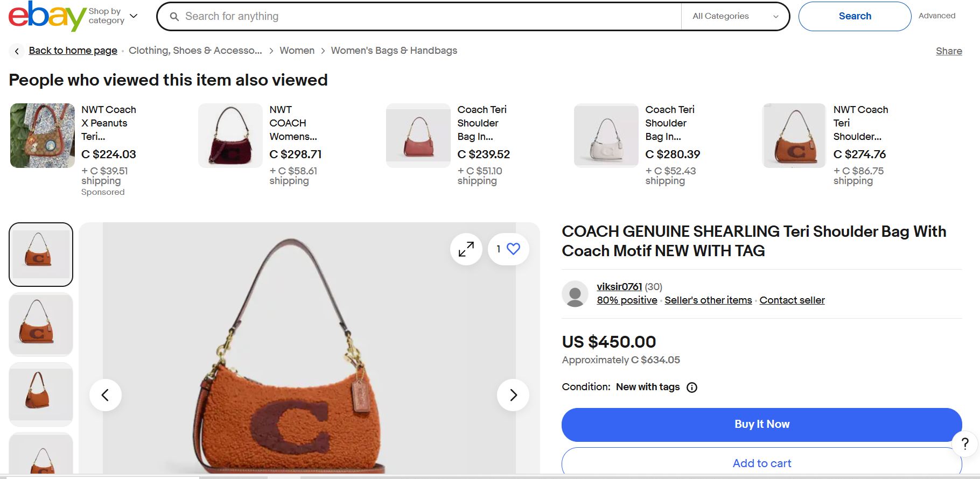
Task: Click the back arrow beside Back to home page
Action: point(17,51)
